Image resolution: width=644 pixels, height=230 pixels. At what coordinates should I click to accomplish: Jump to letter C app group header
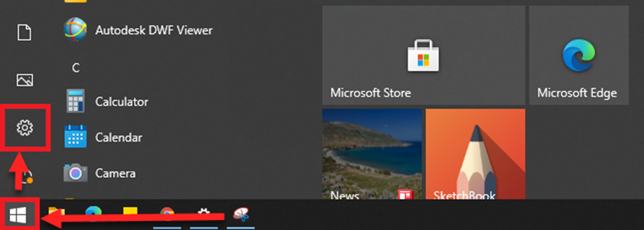click(x=76, y=68)
